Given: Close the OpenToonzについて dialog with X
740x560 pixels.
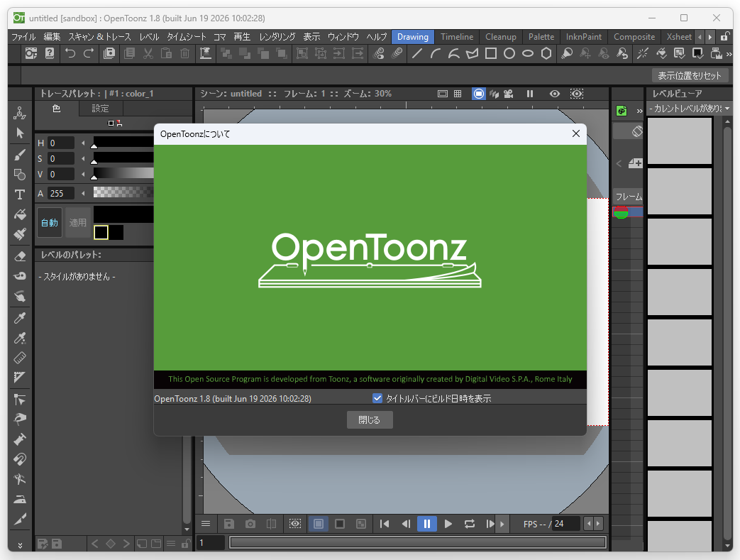Looking at the screenshot, I should [576, 133].
